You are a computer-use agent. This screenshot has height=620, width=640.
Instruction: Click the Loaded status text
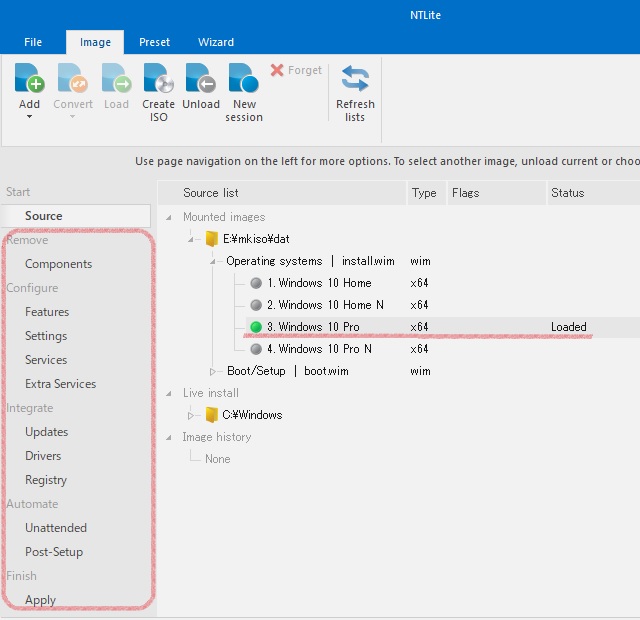[x=569, y=327]
